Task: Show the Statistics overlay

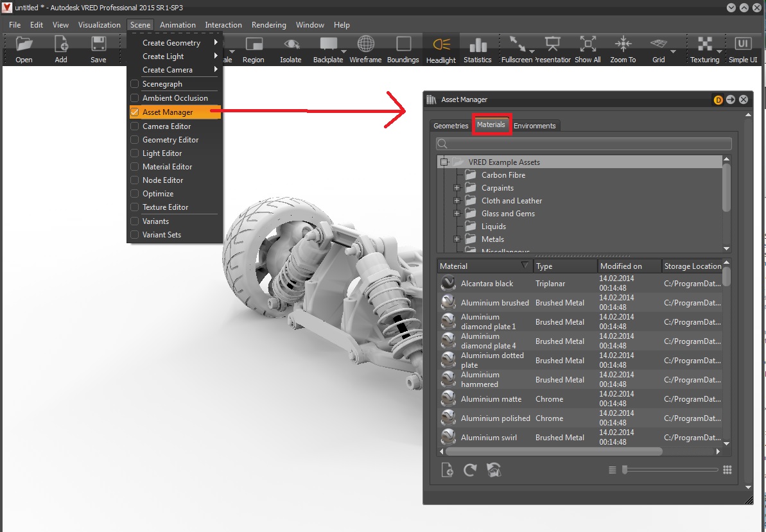Action: (477, 49)
